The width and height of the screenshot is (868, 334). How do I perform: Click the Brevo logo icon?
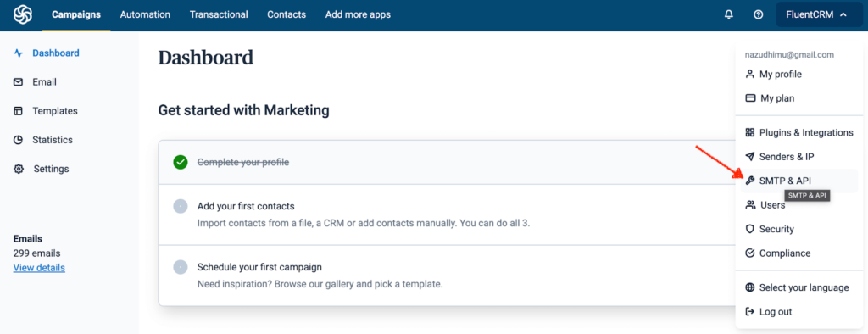23,15
